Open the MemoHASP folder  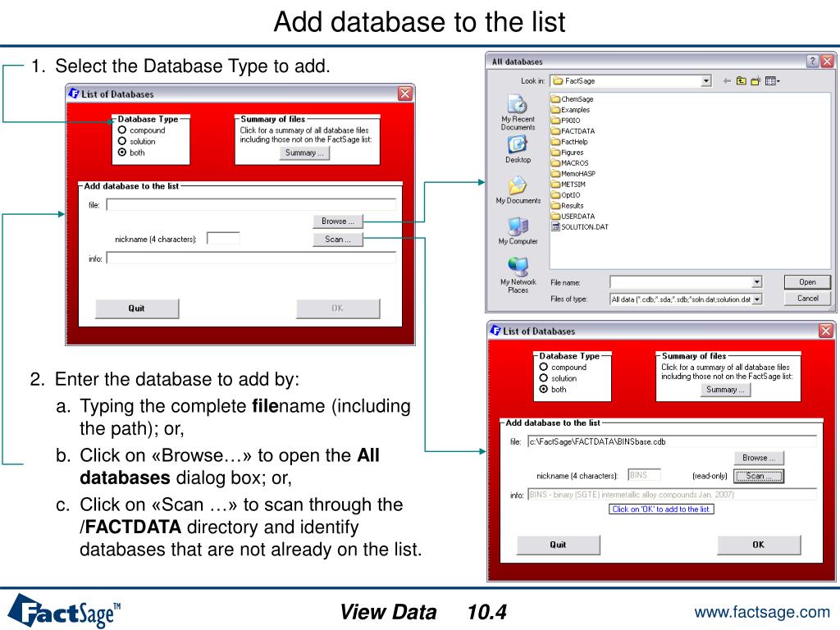pos(573,174)
